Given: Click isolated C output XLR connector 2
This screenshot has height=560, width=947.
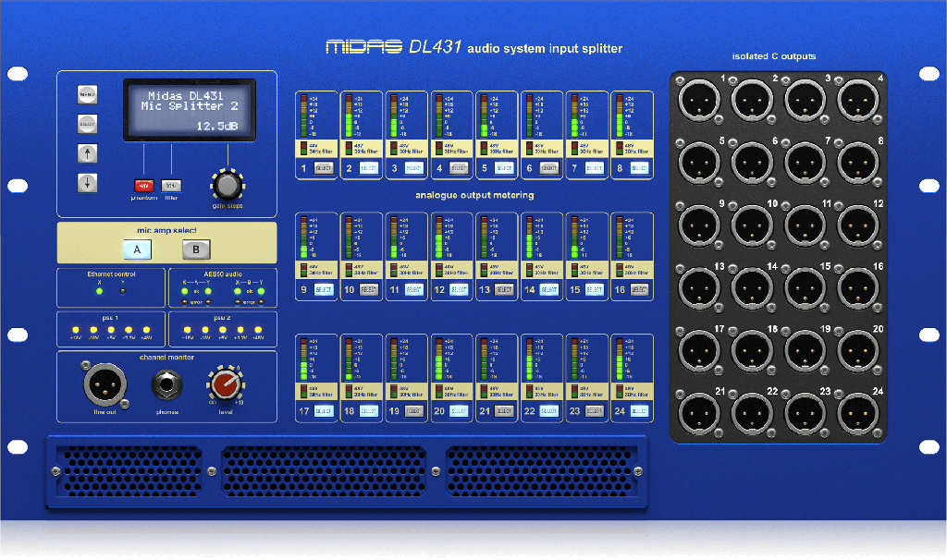Looking at the screenshot, I should click(x=753, y=100).
